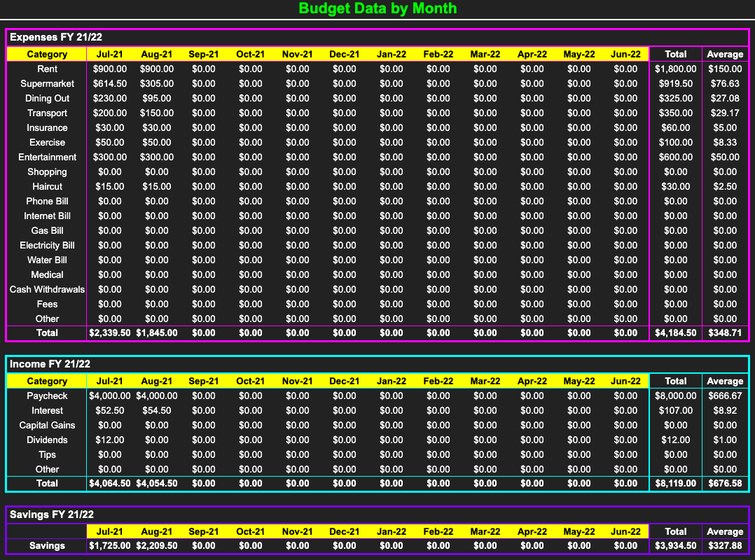Select the Cash Withdrawals category label

tap(48, 289)
